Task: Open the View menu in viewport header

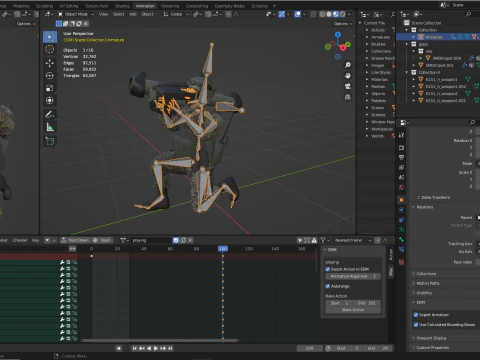Action: click(x=103, y=14)
